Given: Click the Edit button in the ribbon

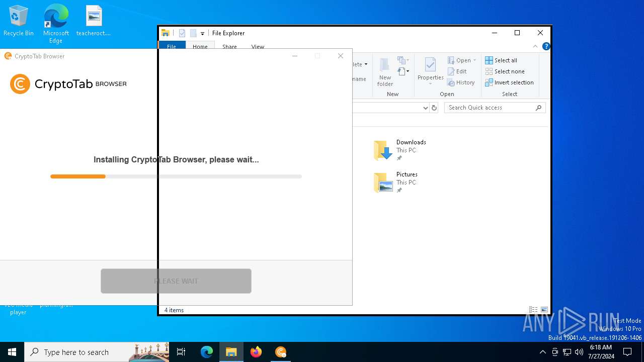Looking at the screenshot, I should 457,71.
